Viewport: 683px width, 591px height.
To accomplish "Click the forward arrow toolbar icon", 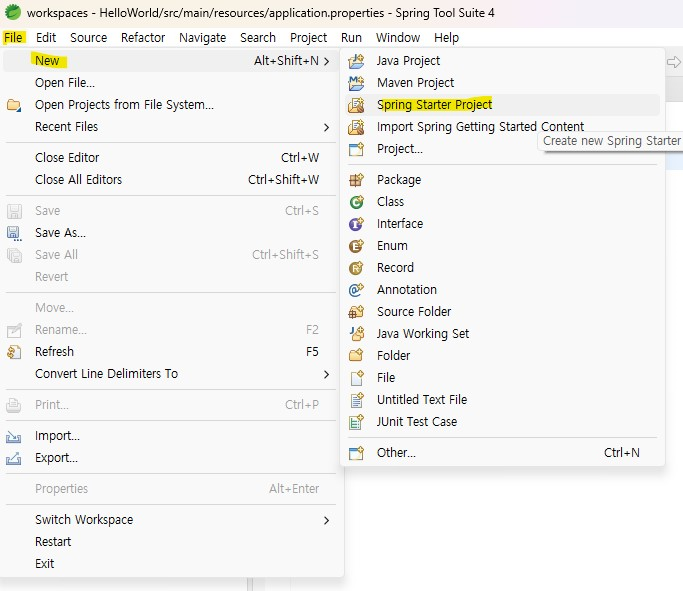I will pyautogui.click(x=674, y=62).
